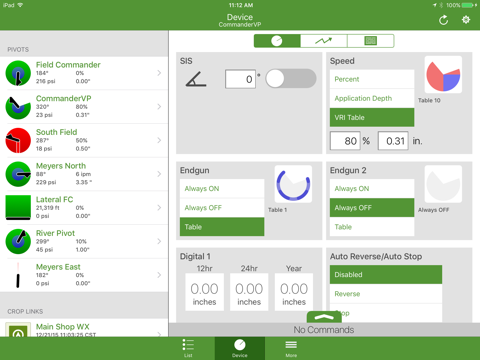Image resolution: width=480 pixels, height=360 pixels.
Task: Expand the No Commands panel arrow
Action: tap(324, 317)
